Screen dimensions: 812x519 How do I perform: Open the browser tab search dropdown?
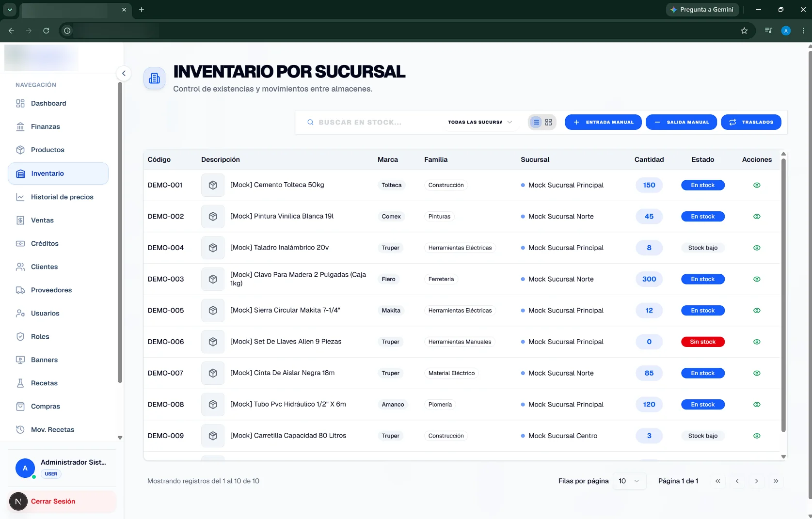pos(10,10)
